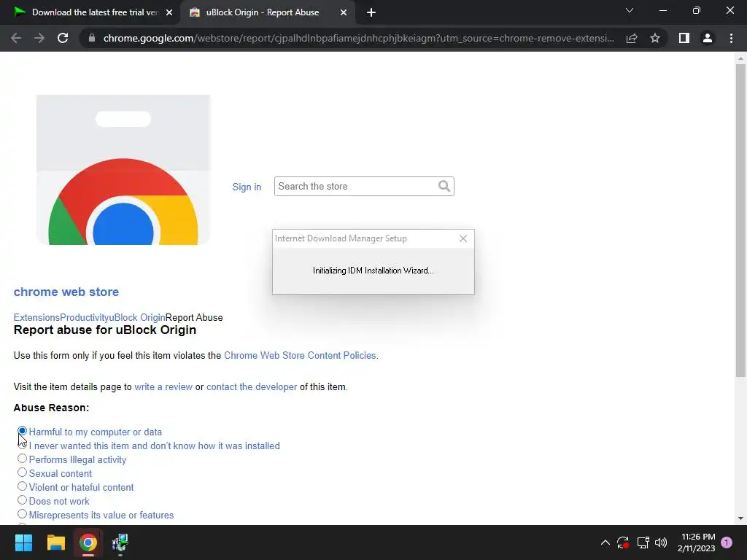Click the write a review link
Viewport: 747px width, 560px height.
point(163,387)
